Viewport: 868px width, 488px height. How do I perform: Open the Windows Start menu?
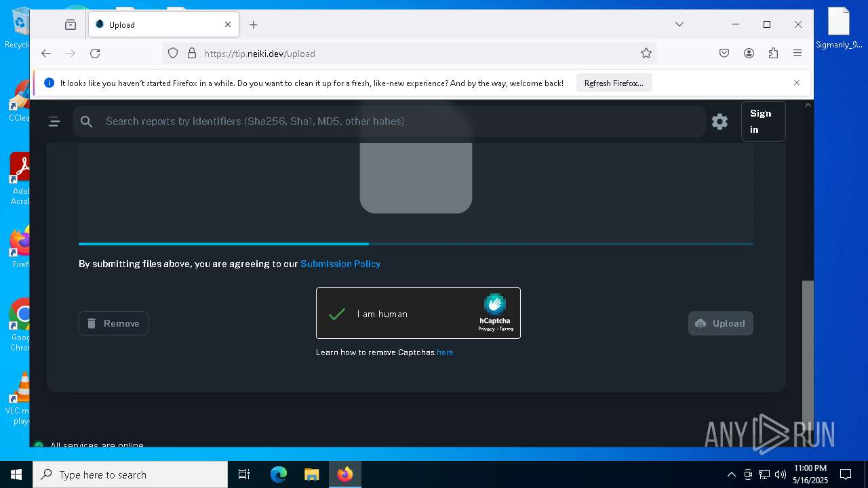click(x=16, y=474)
